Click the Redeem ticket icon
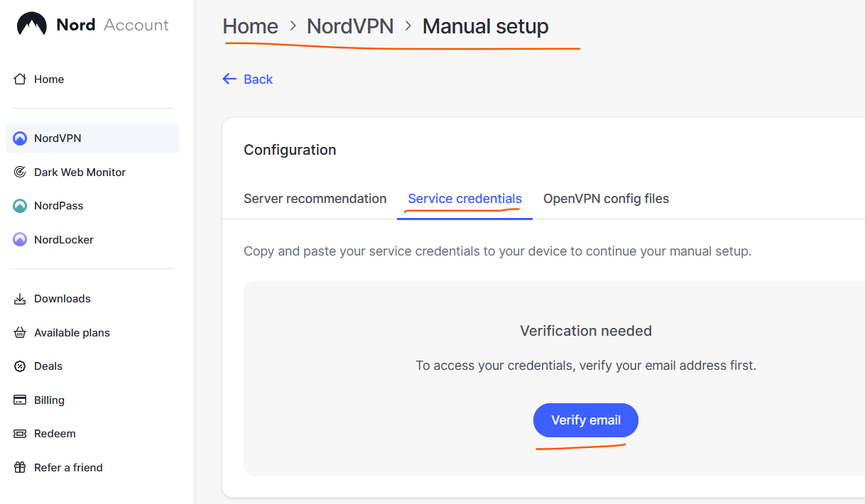Screen dimensions: 865x504 click(20, 434)
